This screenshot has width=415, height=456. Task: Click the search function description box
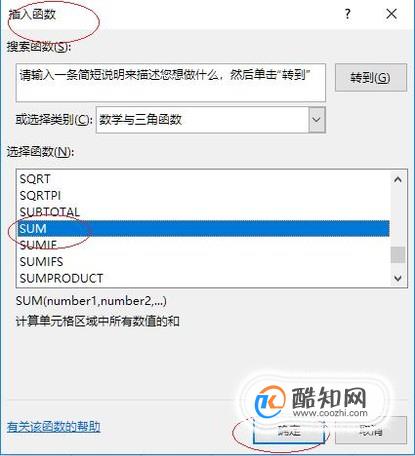[171, 82]
